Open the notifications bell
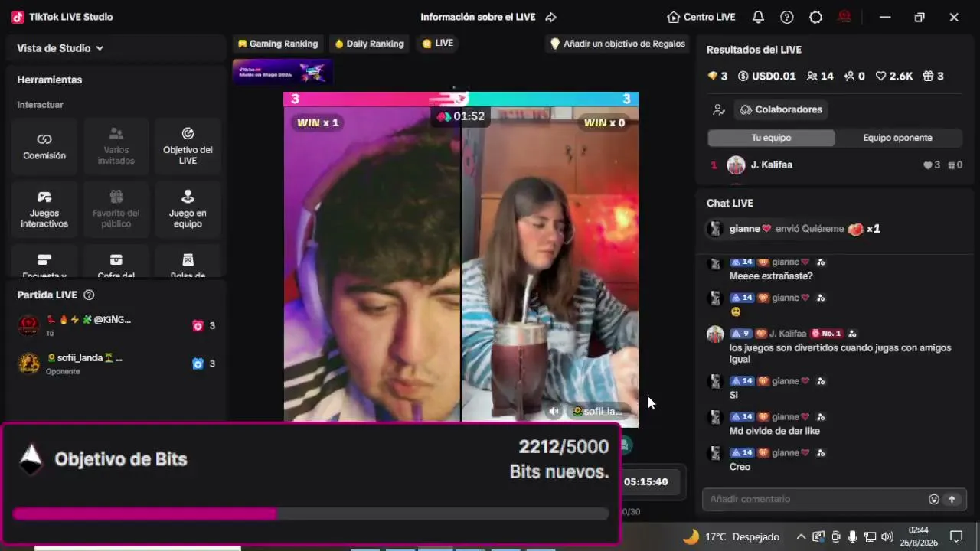Screen dimensions: 980x551 tap(758, 17)
